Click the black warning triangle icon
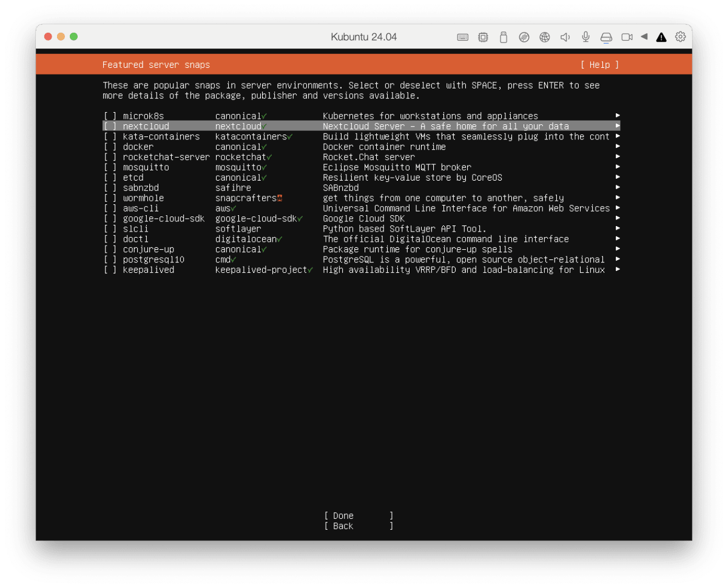 pyautogui.click(x=661, y=37)
